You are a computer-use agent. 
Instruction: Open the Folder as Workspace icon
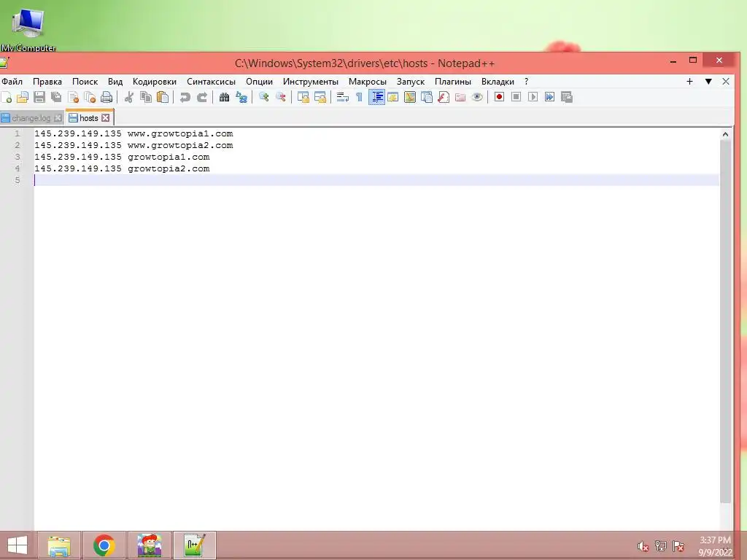[460, 97]
